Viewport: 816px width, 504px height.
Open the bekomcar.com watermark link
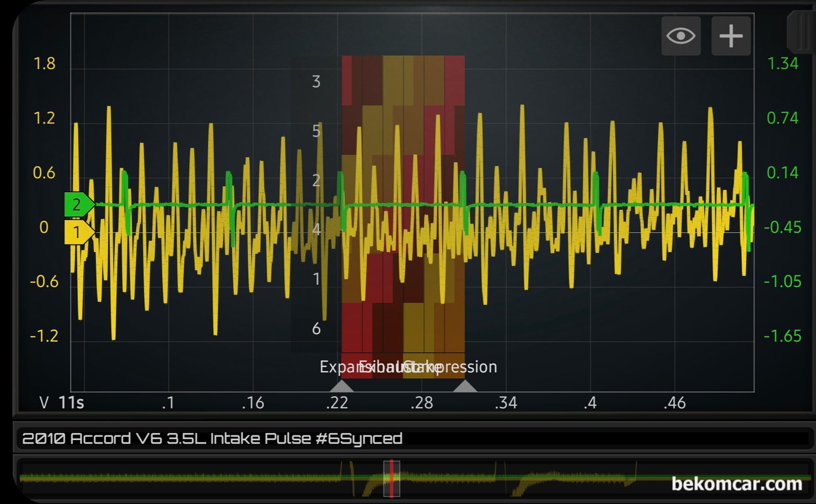click(x=737, y=484)
